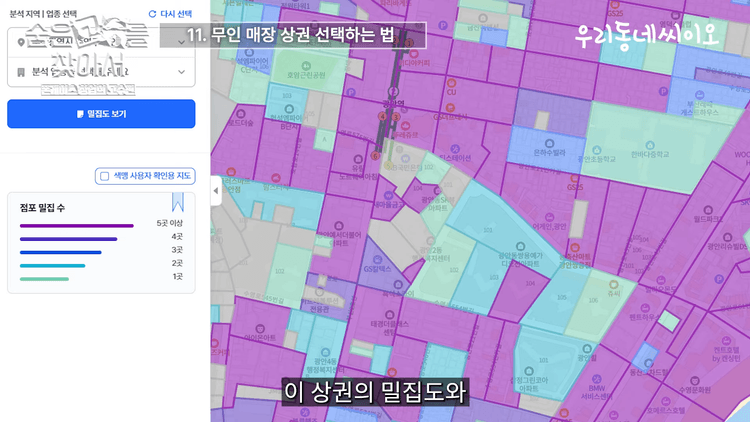The image size is (750, 422).
Task: Click the bookmark ribbon icon on legend
Action: tap(177, 200)
